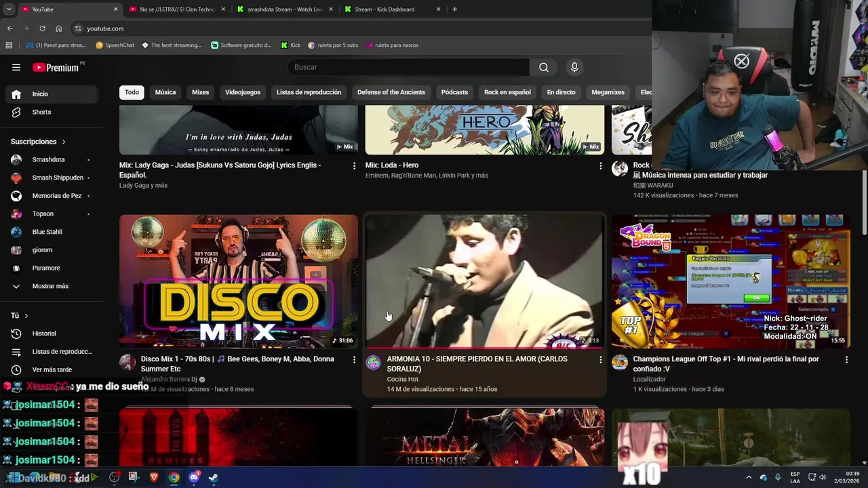Select the Rock en español chip

[507, 92]
